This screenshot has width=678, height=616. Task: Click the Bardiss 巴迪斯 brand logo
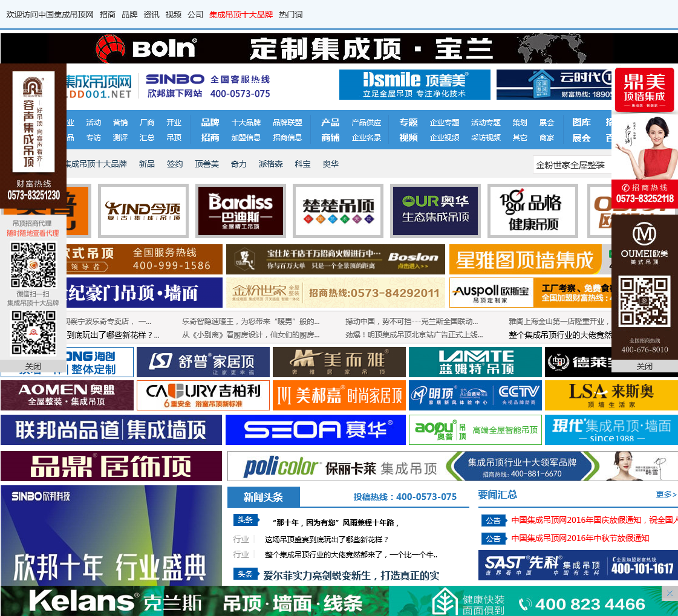click(x=240, y=211)
